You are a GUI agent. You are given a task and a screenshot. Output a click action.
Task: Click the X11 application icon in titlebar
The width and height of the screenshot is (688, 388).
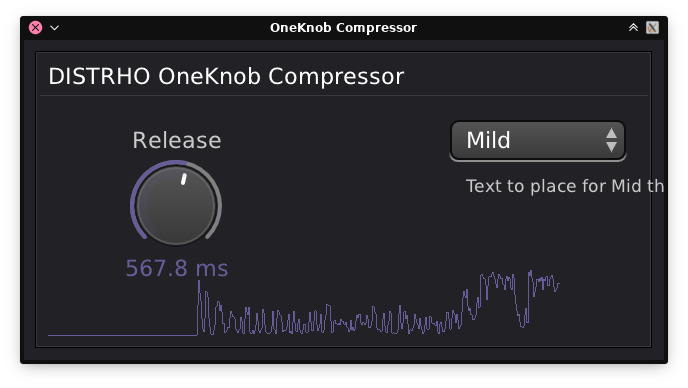(x=652, y=28)
